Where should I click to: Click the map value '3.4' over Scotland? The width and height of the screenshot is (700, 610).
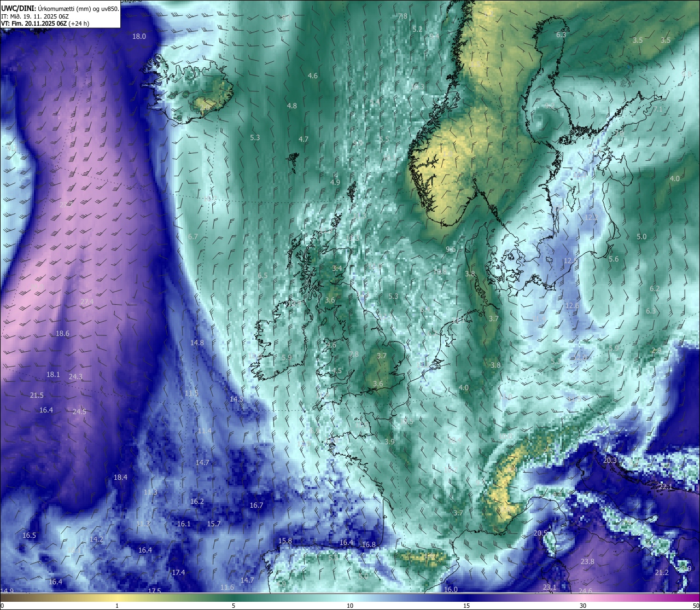tap(337, 269)
